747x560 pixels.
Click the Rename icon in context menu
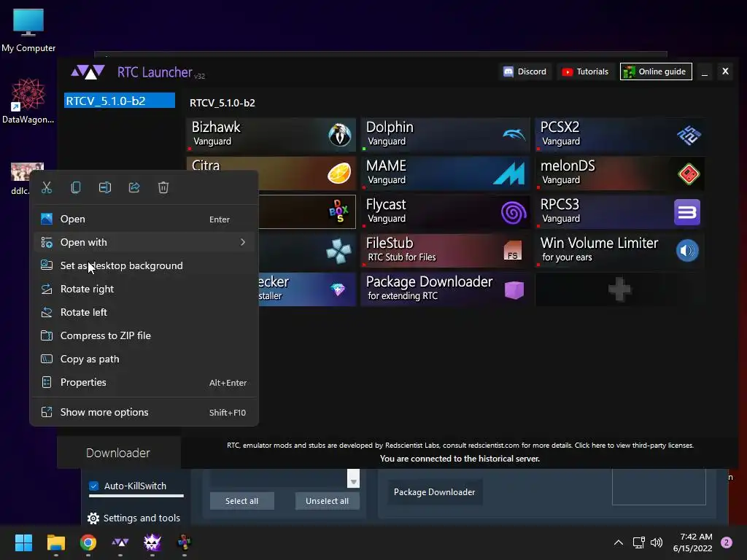point(105,187)
